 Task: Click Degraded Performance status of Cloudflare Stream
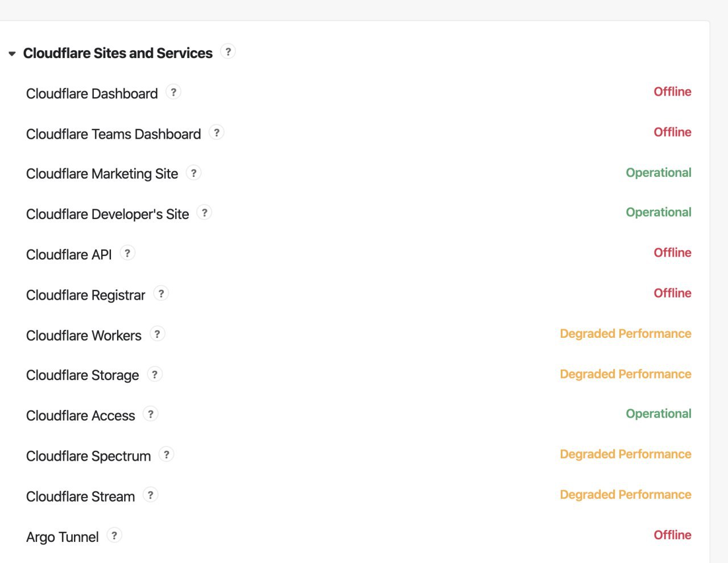pyautogui.click(x=626, y=495)
